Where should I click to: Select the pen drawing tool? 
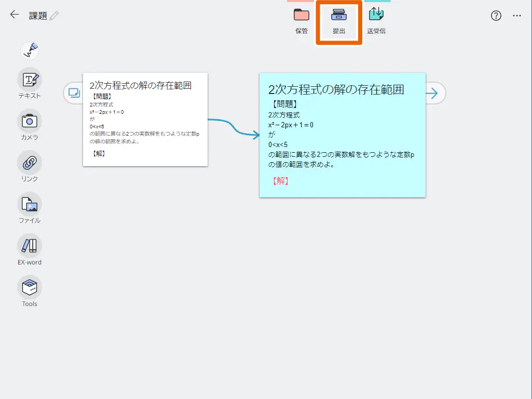click(30, 50)
